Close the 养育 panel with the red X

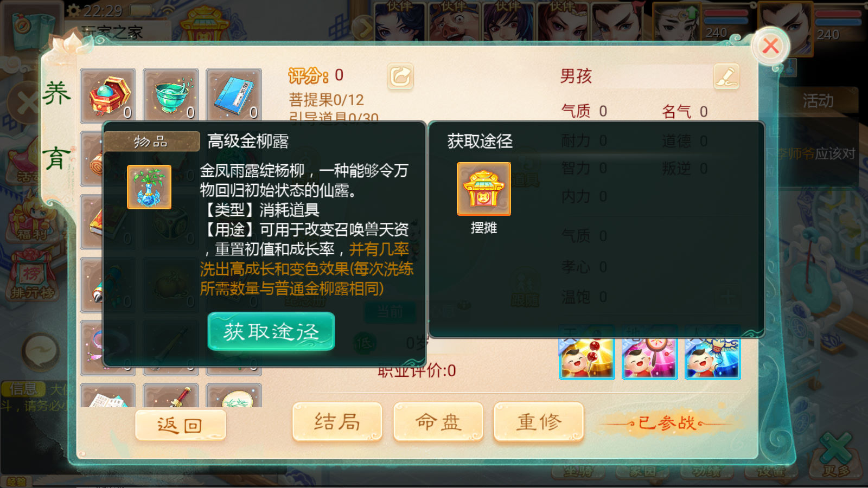click(x=770, y=46)
